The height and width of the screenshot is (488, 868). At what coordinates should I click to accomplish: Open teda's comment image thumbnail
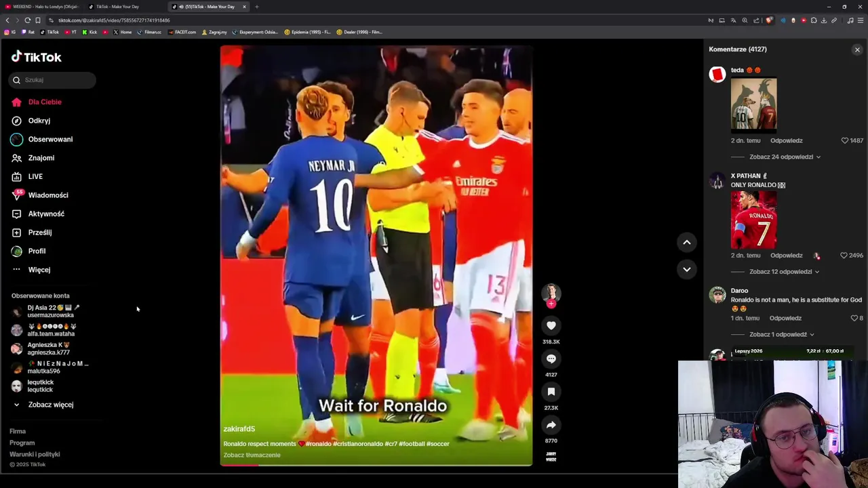(x=753, y=104)
